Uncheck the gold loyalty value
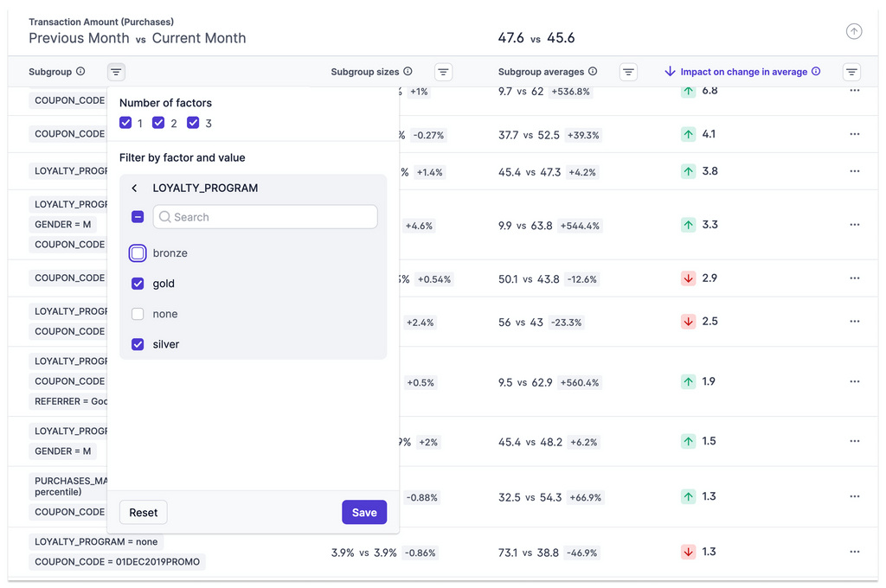This screenshot has width=886, height=588. (138, 284)
